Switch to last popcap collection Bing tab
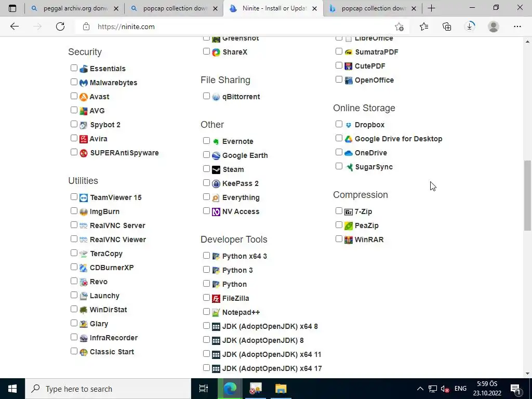Screen dimensions: 532x399 coord(373,8)
